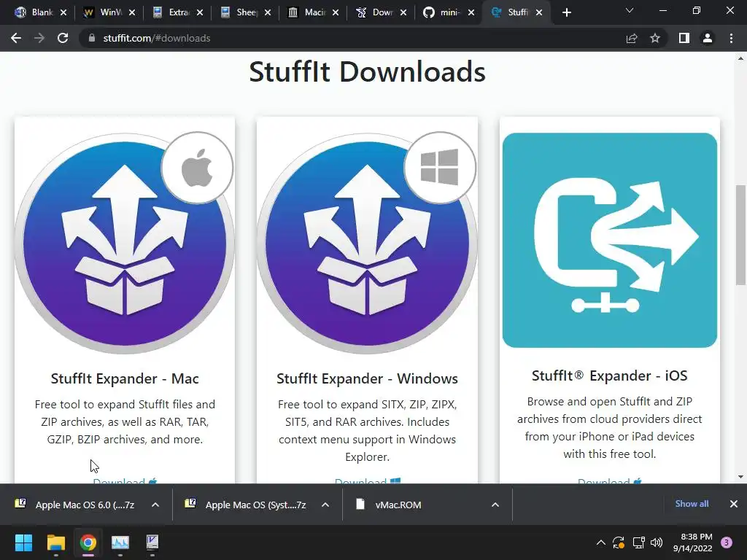
Task: Open the clock and calendar flyout
Action: point(693,542)
